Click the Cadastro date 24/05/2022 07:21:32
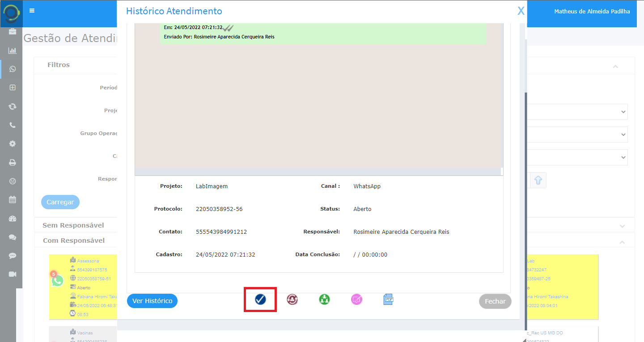 [225, 254]
